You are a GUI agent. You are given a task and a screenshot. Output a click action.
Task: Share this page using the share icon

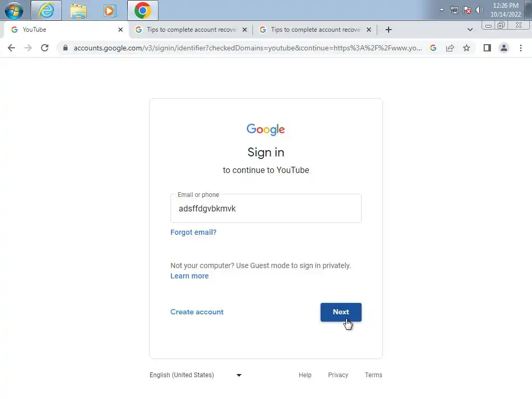450,48
